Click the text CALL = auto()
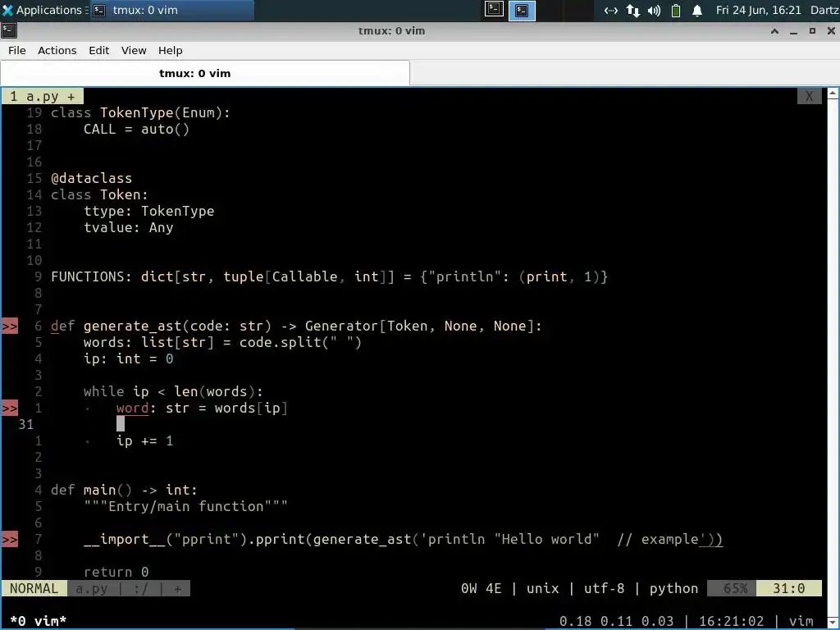The width and height of the screenshot is (840, 630). tap(137, 129)
